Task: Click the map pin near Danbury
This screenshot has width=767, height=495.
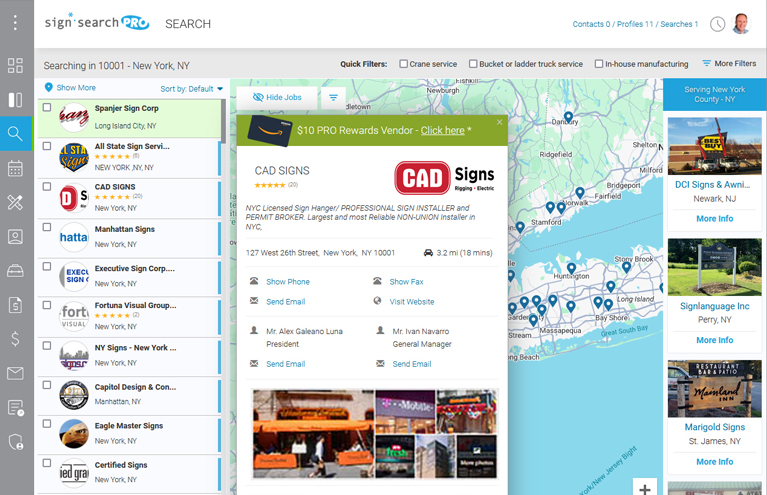Action: pos(568,117)
